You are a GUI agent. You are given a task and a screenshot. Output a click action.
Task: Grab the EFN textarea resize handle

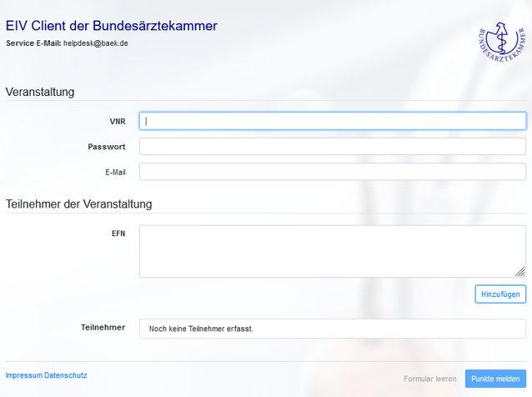(520, 272)
